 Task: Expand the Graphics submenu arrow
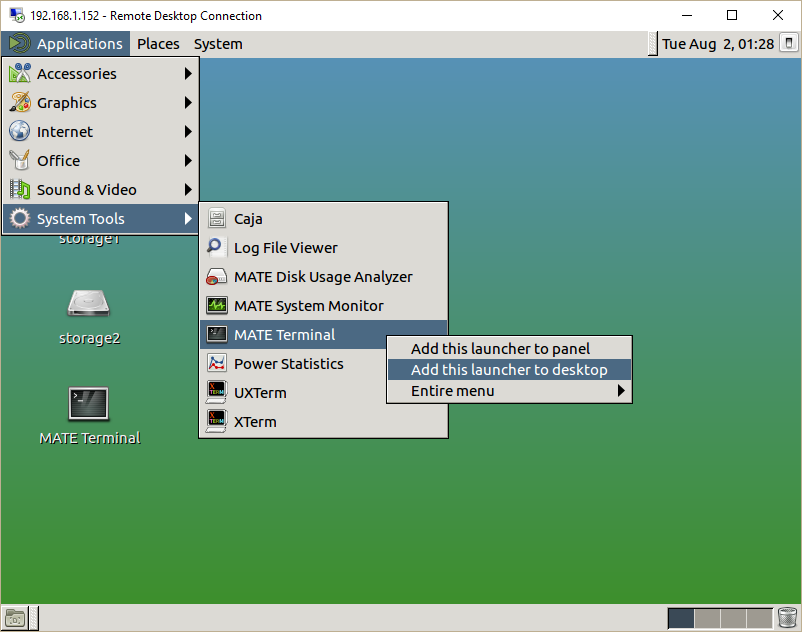click(188, 103)
